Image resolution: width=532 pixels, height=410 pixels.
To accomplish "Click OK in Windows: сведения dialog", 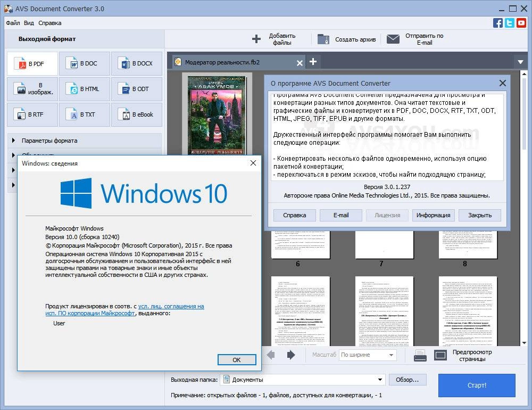I will point(237,360).
